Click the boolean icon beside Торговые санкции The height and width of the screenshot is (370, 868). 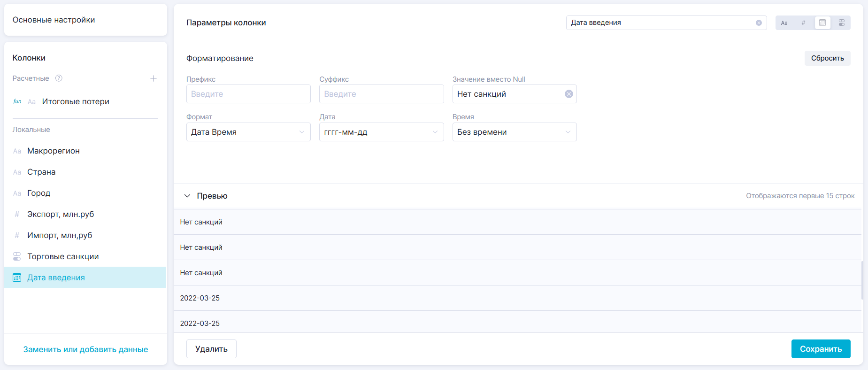17,256
